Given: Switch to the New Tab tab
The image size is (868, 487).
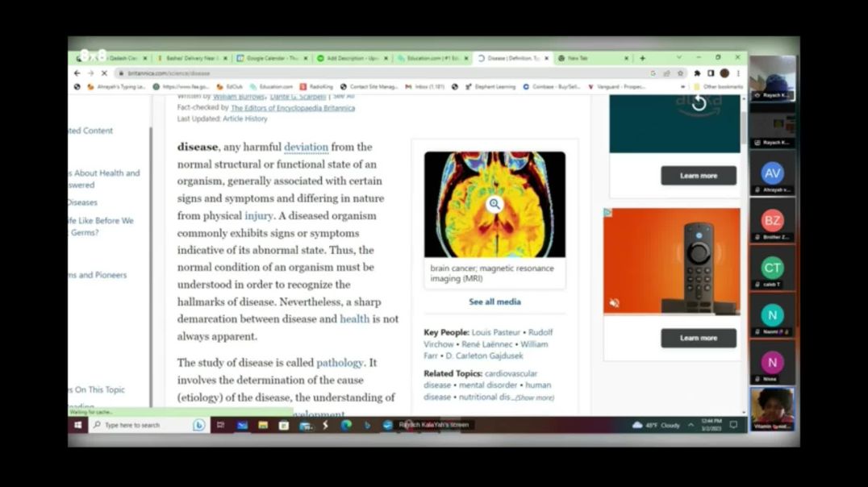Looking at the screenshot, I should point(592,58).
